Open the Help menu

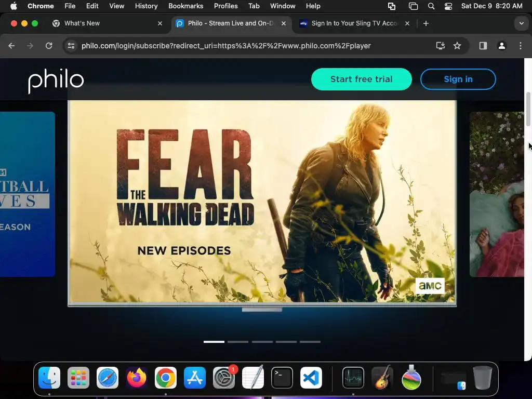pyautogui.click(x=313, y=6)
